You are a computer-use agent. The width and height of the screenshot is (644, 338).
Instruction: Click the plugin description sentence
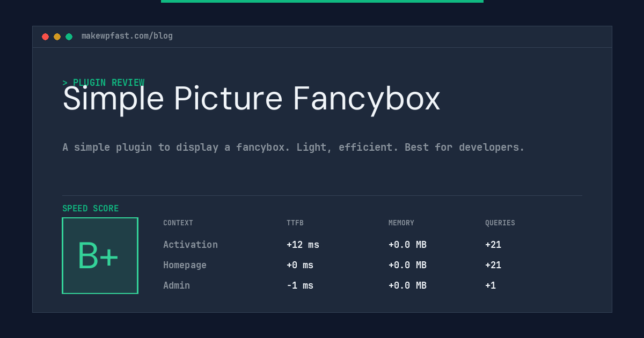(x=294, y=147)
